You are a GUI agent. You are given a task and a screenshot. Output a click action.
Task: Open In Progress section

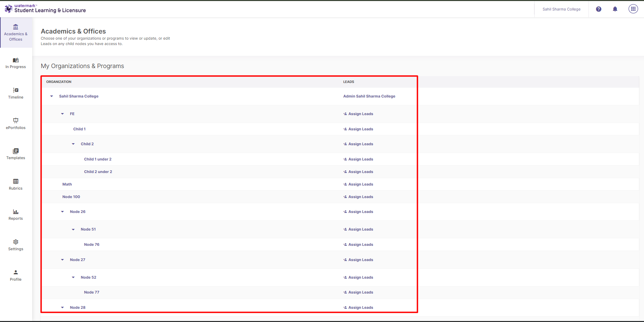[16, 63]
